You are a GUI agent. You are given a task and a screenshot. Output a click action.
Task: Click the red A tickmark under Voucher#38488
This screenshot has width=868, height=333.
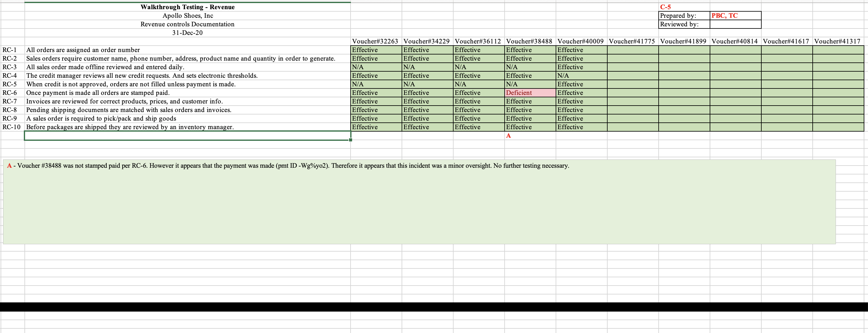(x=509, y=136)
